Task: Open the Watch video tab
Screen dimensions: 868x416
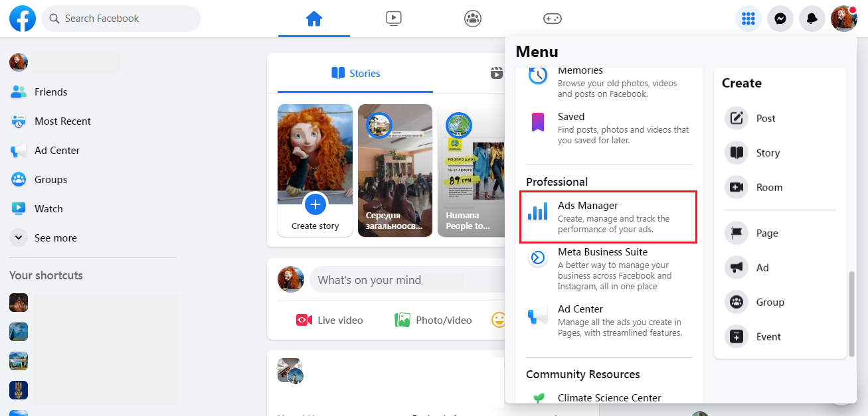Action: click(394, 19)
